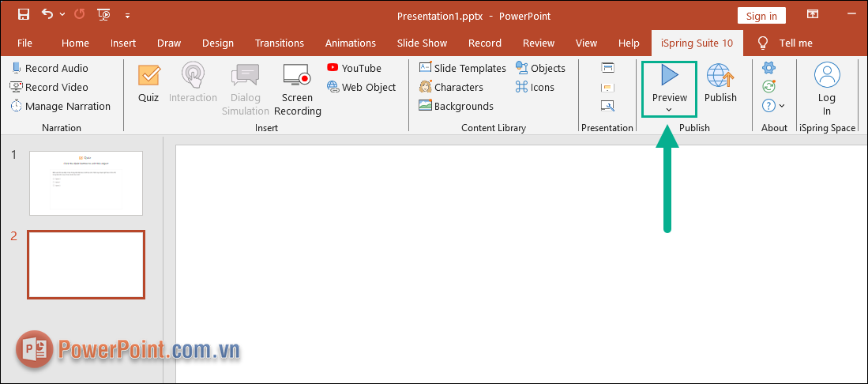The height and width of the screenshot is (384, 868).
Task: Open Icons content library
Action: tap(535, 87)
